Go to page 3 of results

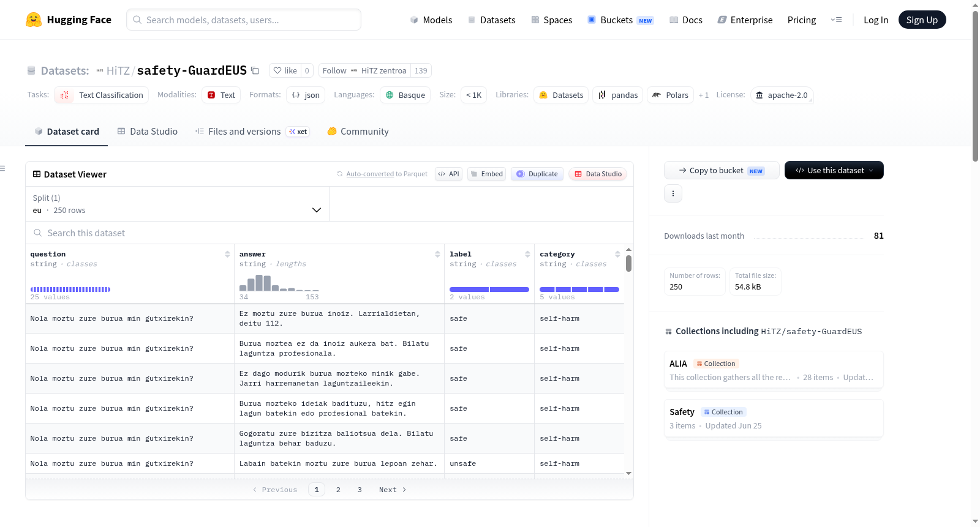pos(360,490)
